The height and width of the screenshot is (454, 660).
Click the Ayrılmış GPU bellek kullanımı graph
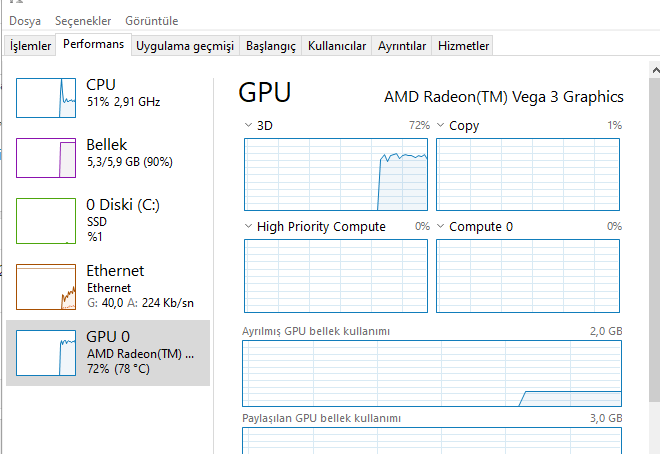(432, 373)
